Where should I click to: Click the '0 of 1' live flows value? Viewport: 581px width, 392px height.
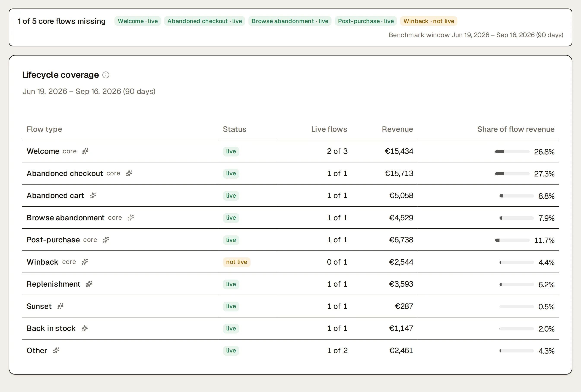[x=337, y=262]
